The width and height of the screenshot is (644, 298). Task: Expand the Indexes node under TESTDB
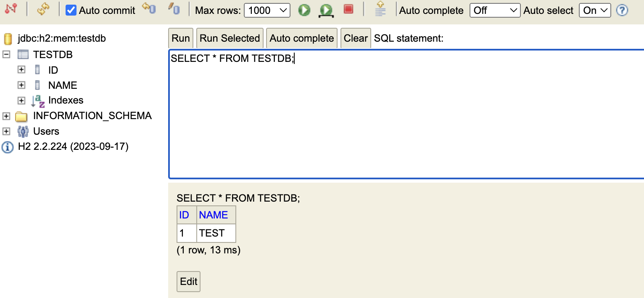click(x=21, y=100)
